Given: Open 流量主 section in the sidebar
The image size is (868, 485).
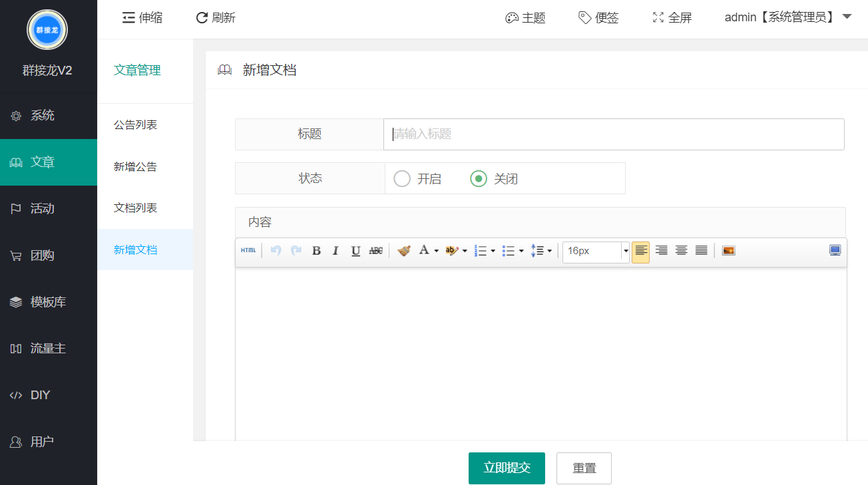Looking at the screenshot, I should pos(49,349).
